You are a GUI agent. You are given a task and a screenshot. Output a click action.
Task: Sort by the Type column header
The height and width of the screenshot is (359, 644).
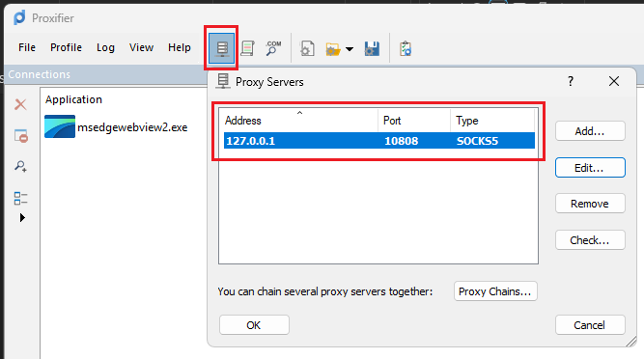coord(492,121)
